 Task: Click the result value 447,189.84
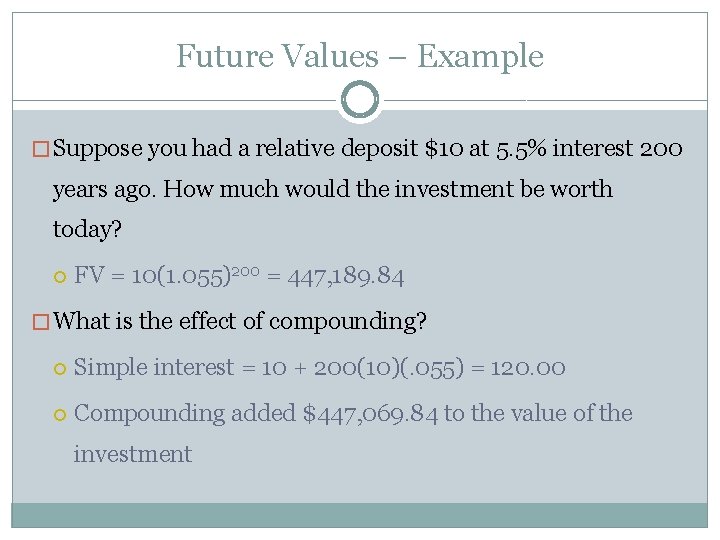point(346,276)
